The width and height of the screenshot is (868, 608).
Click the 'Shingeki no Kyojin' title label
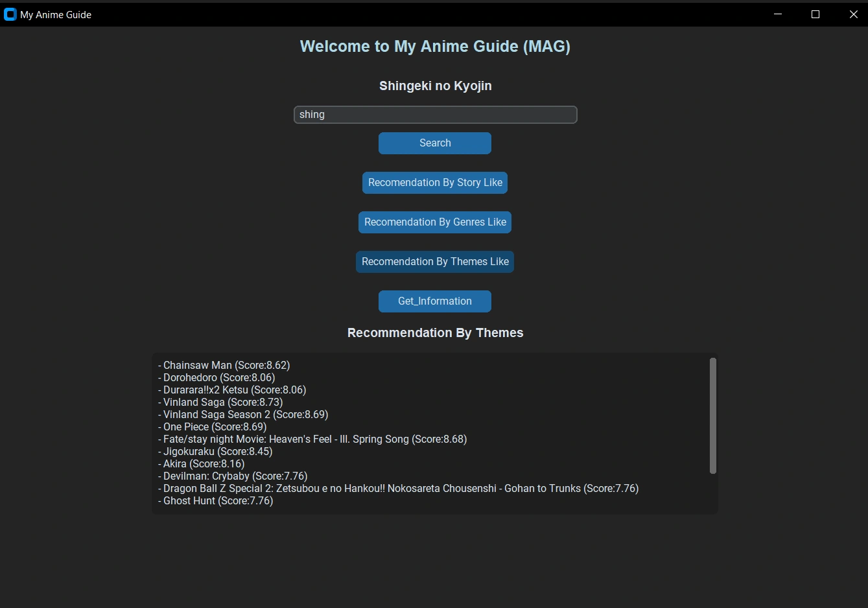[436, 86]
